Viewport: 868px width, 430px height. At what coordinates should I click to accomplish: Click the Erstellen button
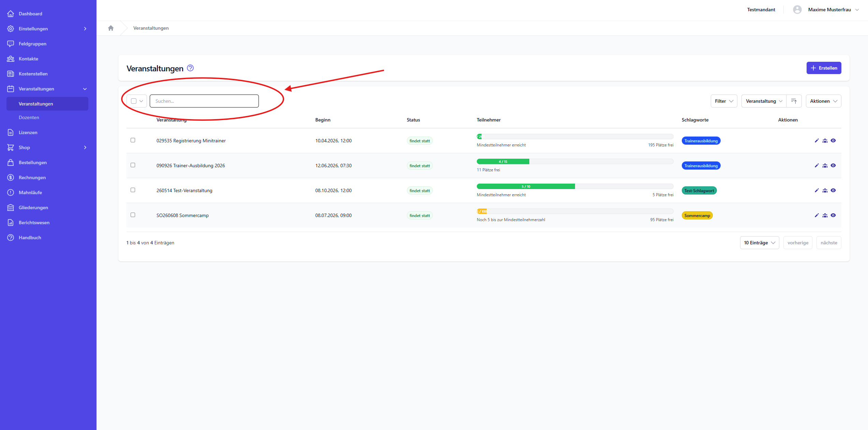click(x=824, y=68)
